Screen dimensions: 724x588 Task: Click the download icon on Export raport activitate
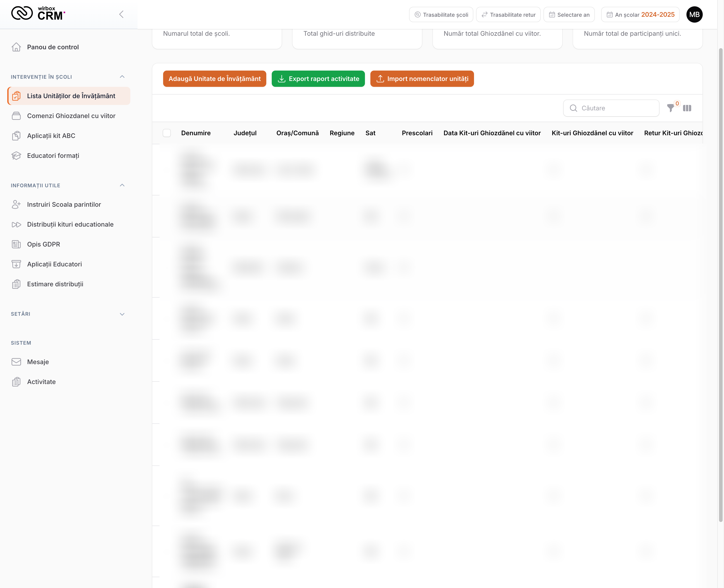[281, 78]
